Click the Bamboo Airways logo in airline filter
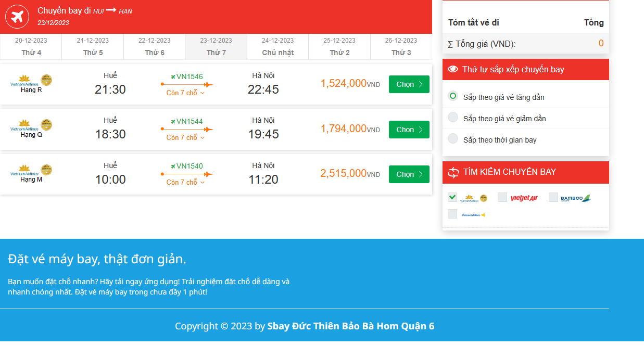The image size is (644, 346). [x=575, y=198]
